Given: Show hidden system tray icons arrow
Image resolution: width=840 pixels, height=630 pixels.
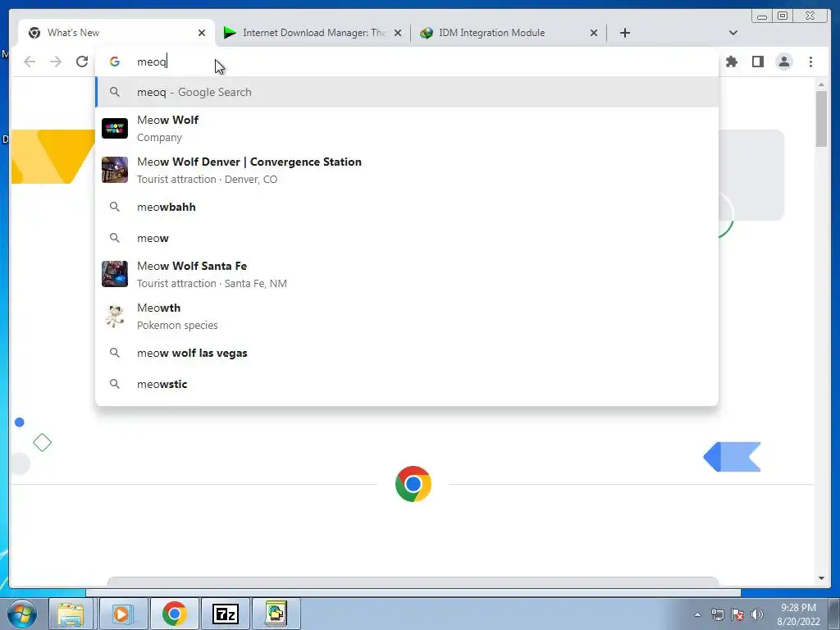Looking at the screenshot, I should 697,614.
